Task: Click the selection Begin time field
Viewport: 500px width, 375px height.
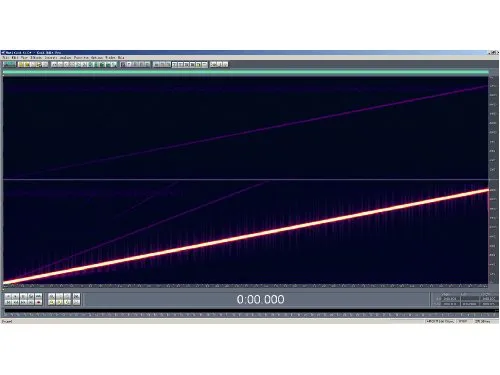Action: pos(450,299)
